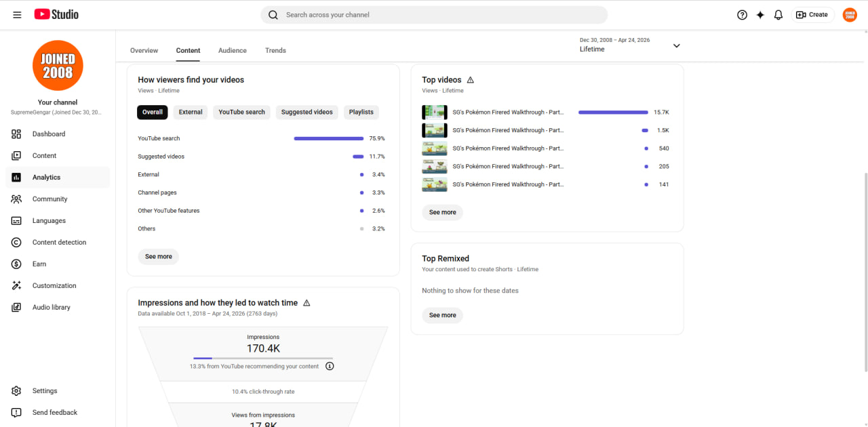The height and width of the screenshot is (427, 868).
Task: Click the Audio library icon
Action: (17, 308)
